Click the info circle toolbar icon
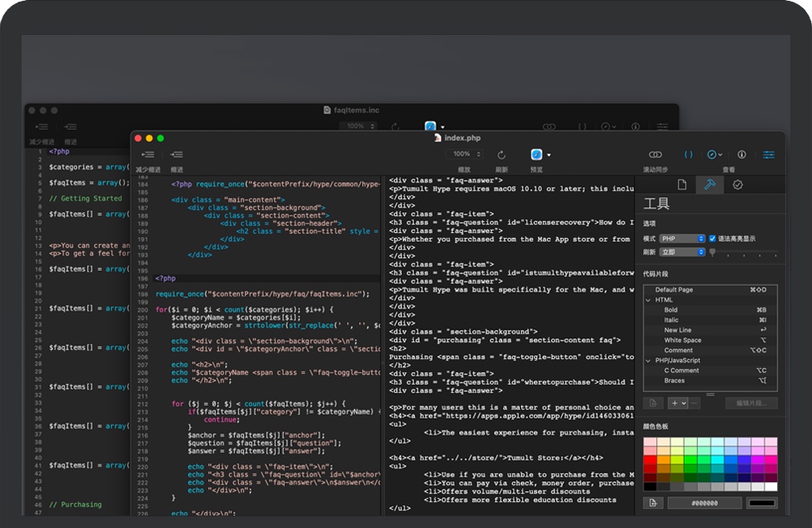This screenshot has height=528, width=812. coord(741,155)
